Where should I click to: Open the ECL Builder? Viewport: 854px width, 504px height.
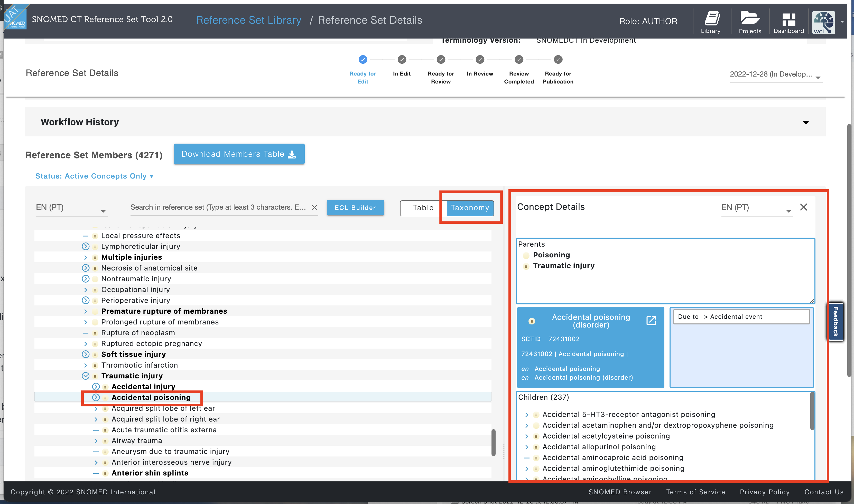[355, 208]
